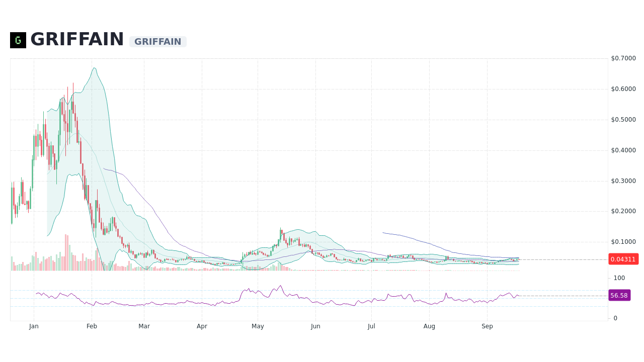Select Jan on the timeline axis
Image resolution: width=644 pixels, height=362 pixels.
pyautogui.click(x=34, y=326)
